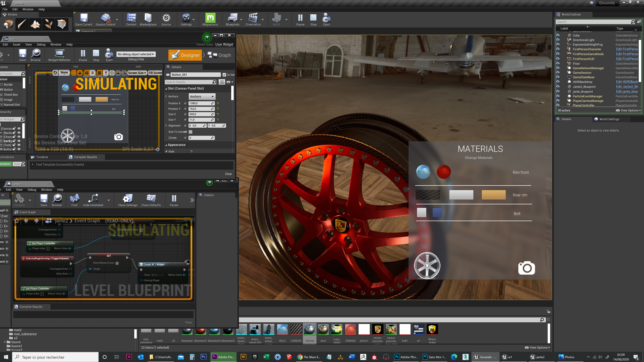Toggle Hide Unrelated in jante2 editor
The height and width of the screenshot is (362, 644).
pos(93,200)
